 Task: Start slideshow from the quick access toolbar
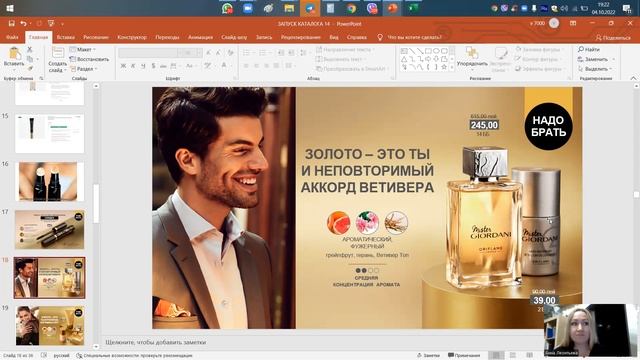pos(51,23)
